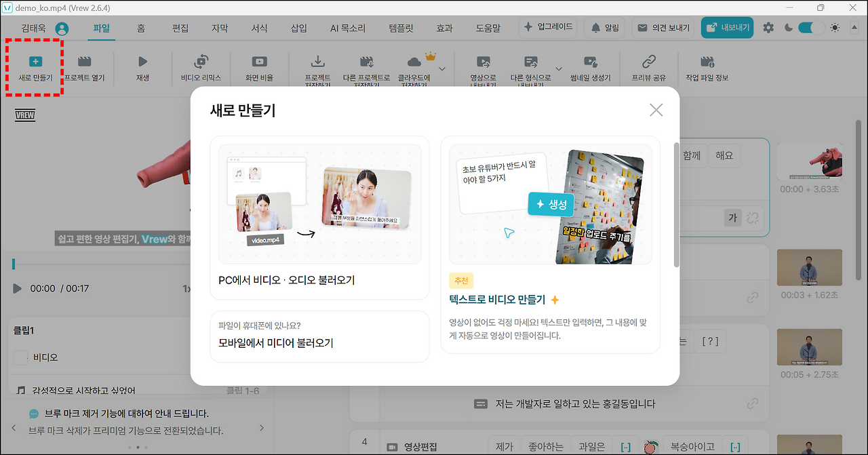Click the play button beside 00:00

(x=18, y=289)
